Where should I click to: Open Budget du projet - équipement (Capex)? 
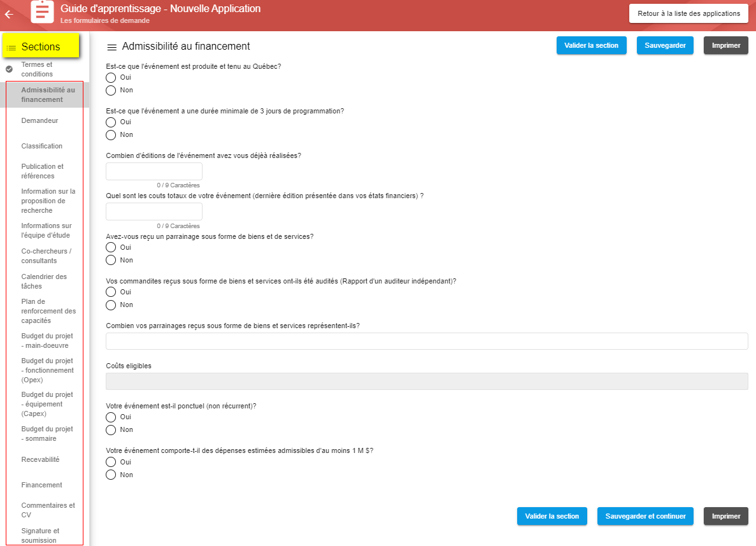point(47,404)
